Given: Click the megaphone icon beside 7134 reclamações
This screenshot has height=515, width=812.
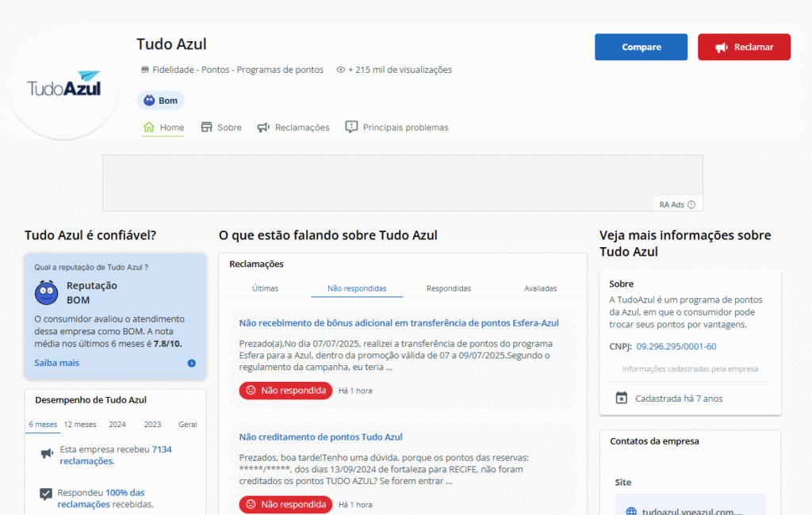Looking at the screenshot, I should (47, 454).
